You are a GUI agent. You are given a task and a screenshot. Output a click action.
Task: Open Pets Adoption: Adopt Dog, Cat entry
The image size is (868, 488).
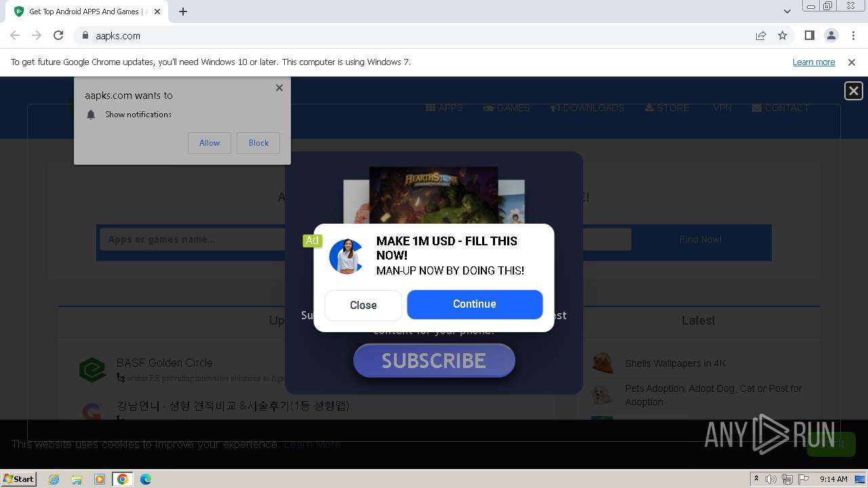(x=713, y=395)
